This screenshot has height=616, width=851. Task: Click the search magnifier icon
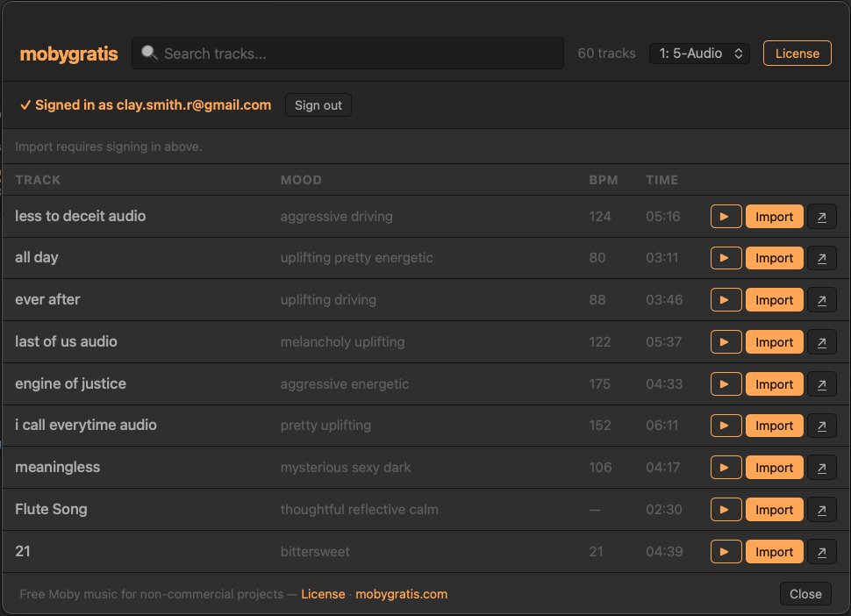pos(149,54)
